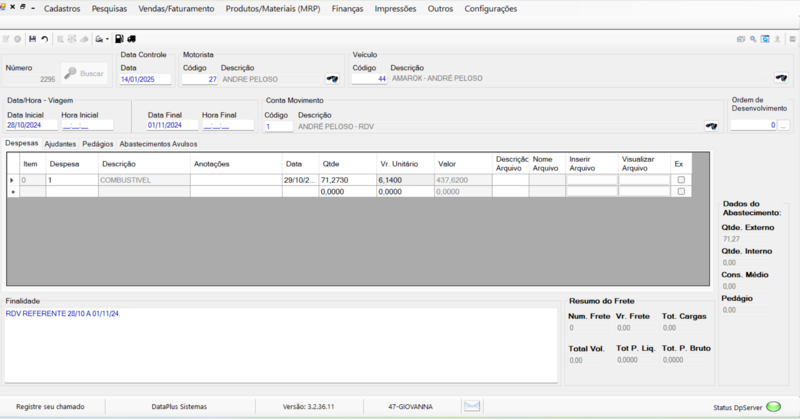Click the grayed cancel circle toolbar icon
Screen dimensions: 800x419
(17, 39)
